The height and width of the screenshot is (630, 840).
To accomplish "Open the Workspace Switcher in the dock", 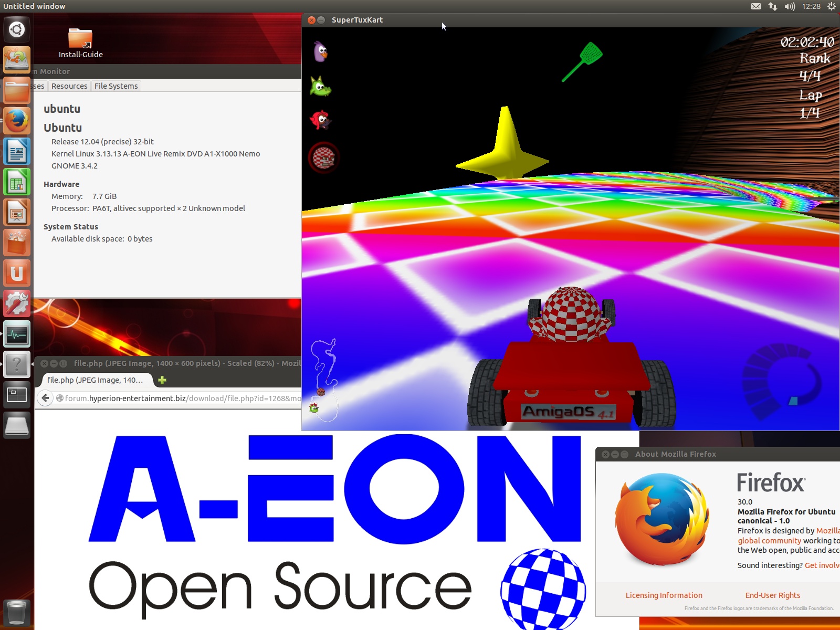I will 17,395.
